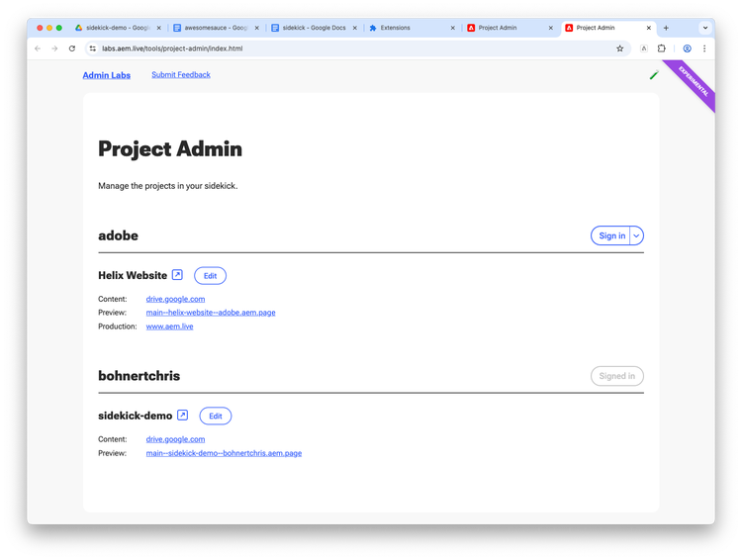Close the awesomesauce tab
The width and height of the screenshot is (742, 560).
256,28
